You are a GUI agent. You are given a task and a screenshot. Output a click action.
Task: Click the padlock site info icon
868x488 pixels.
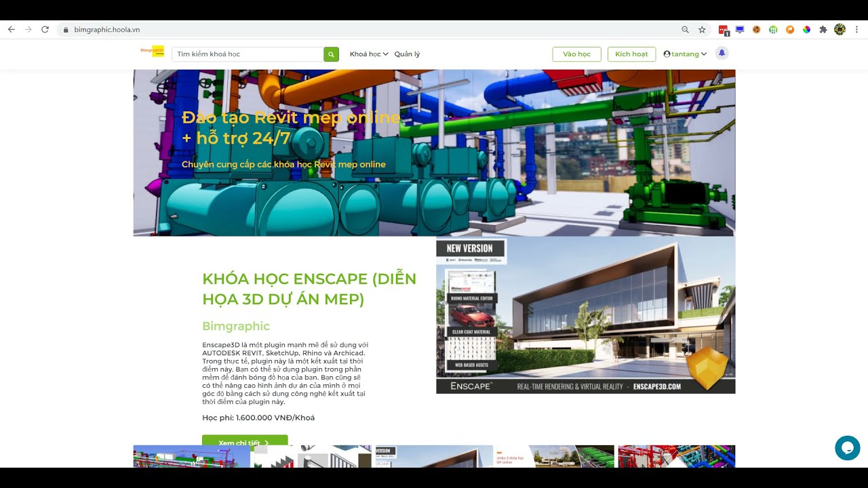point(66,30)
